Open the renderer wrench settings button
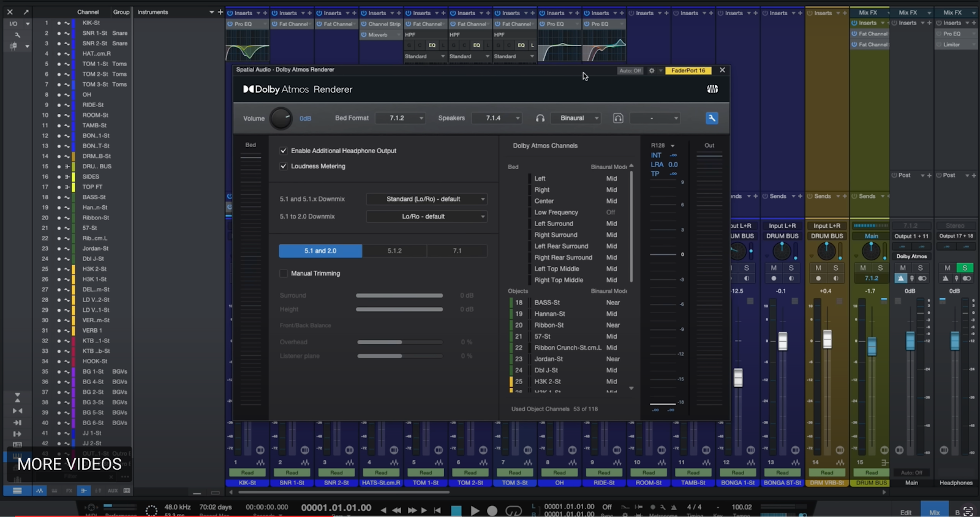Screen dimensions: 980x517 click(712, 118)
